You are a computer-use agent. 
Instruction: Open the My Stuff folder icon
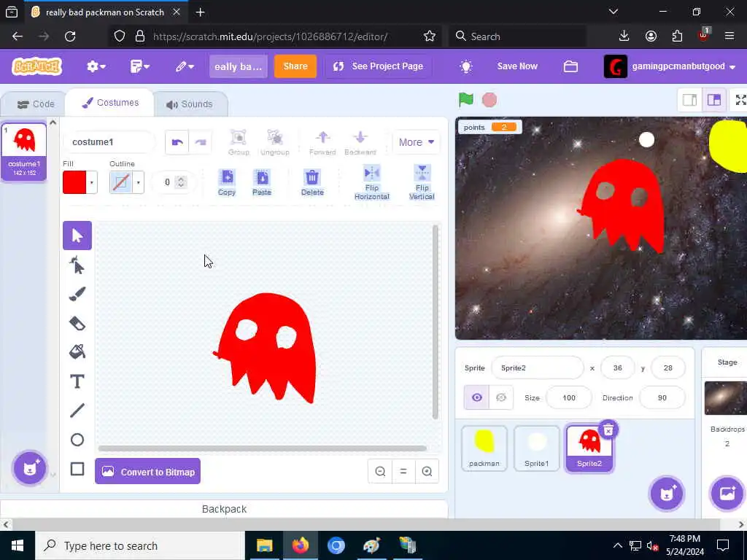570,66
